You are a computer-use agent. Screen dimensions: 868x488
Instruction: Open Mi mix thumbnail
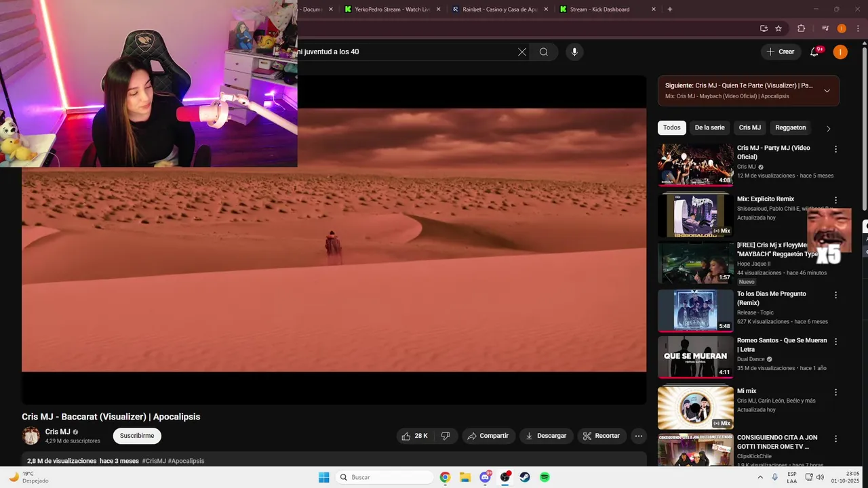[696, 407]
